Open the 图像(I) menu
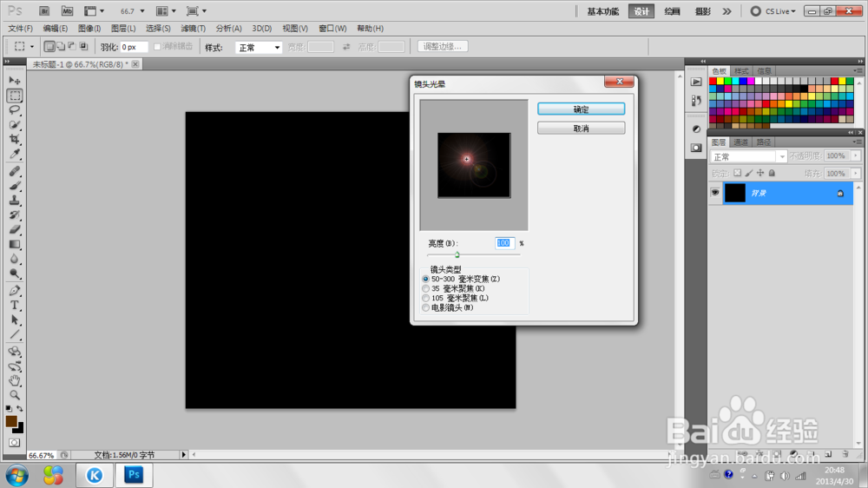Image resolution: width=868 pixels, height=488 pixels. [x=89, y=29]
